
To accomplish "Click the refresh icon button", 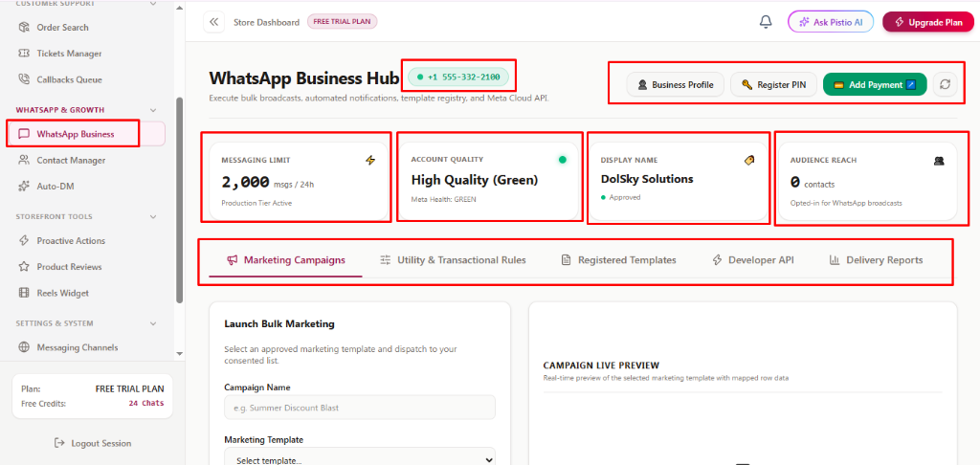I will [945, 85].
